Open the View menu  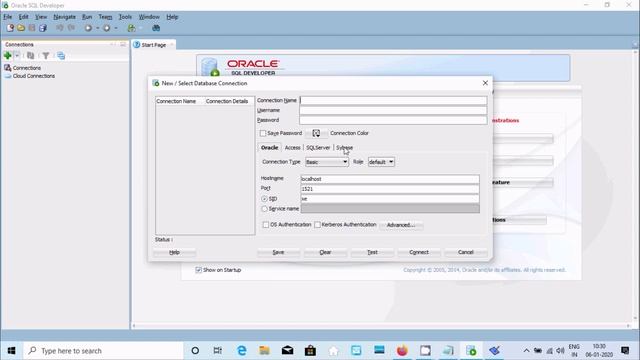(x=41, y=17)
